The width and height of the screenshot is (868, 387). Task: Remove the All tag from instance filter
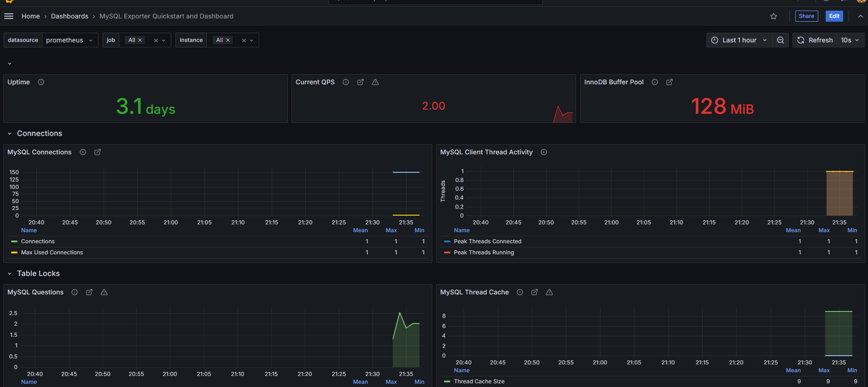coord(228,40)
